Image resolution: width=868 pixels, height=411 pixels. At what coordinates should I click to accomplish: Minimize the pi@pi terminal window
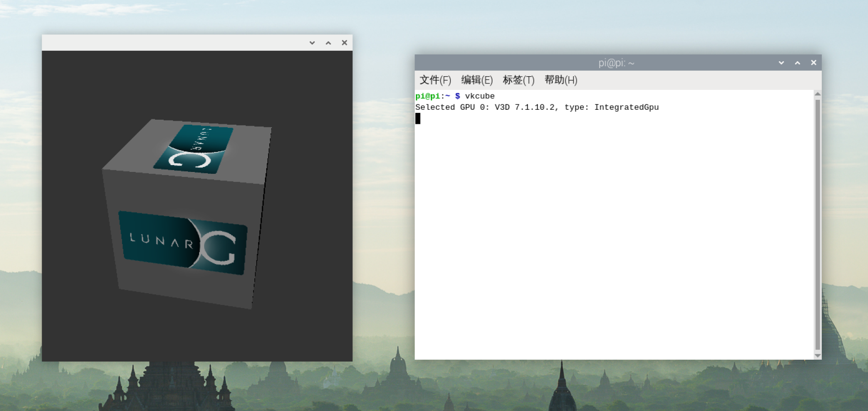[x=781, y=63]
